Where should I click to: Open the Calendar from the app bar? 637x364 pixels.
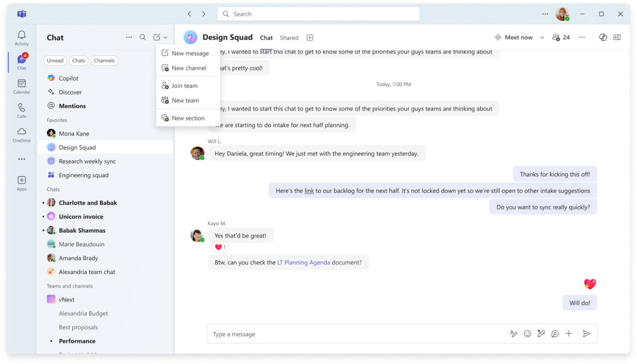[x=21, y=86]
